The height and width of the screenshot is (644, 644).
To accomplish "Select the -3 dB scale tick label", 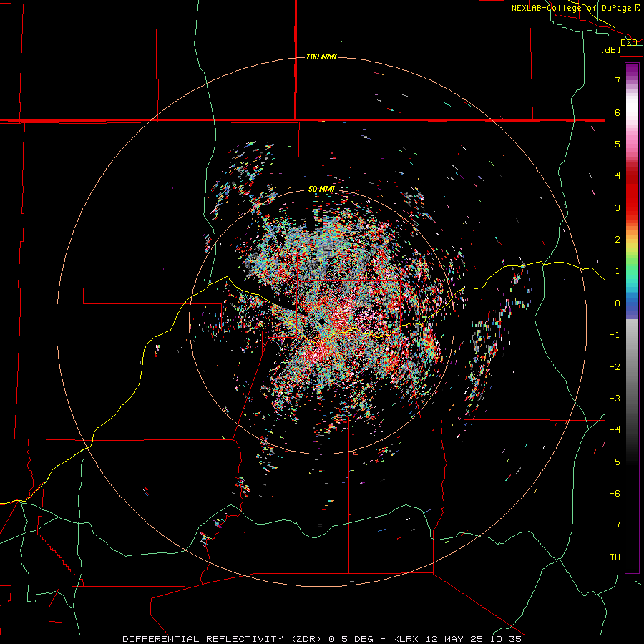I will click(615, 399).
